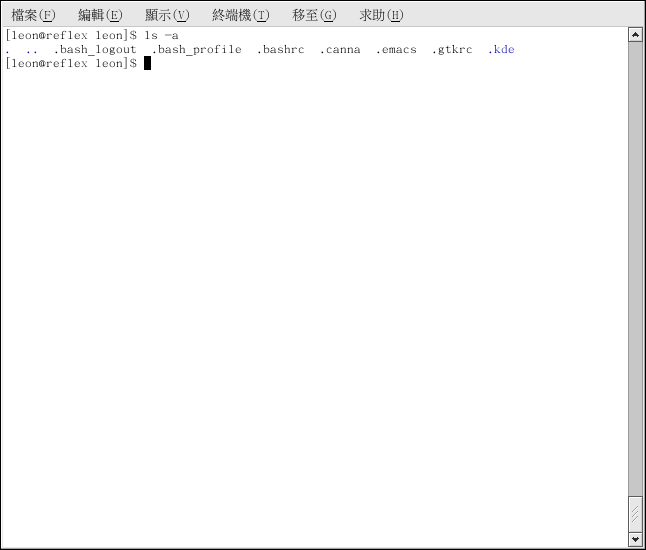646x550 pixels.
Task: Open the 移至(G) go menu
Action: 314,15
